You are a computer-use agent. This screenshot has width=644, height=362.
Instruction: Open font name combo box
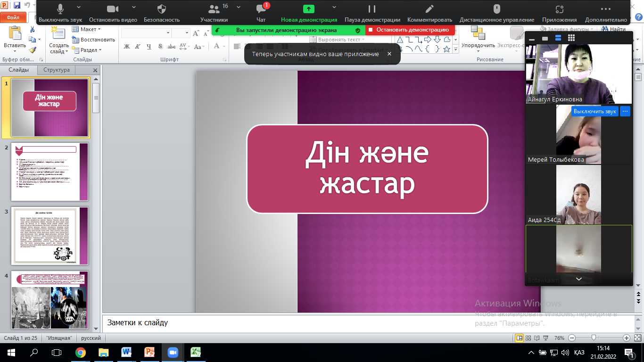tap(146, 33)
